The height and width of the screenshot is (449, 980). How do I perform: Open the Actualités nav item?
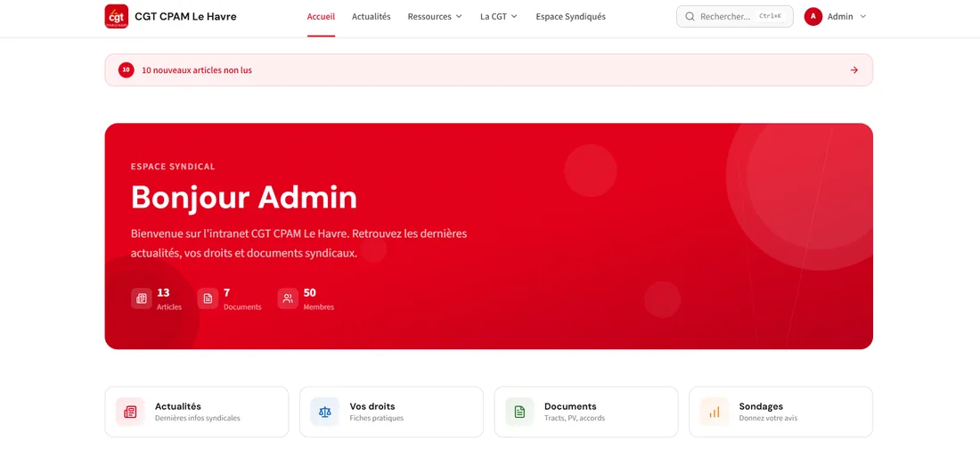coord(372,17)
